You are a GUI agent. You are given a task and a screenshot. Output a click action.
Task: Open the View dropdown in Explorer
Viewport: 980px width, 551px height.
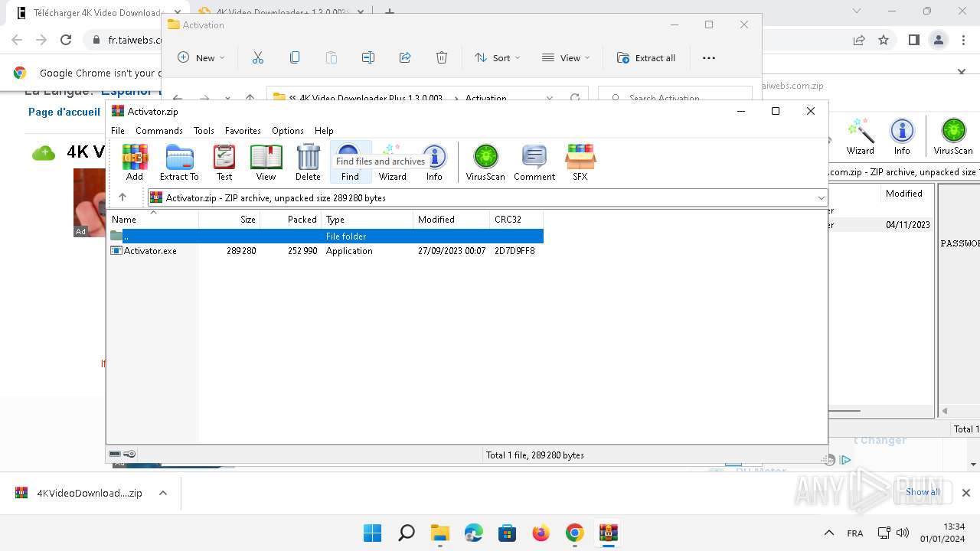pos(566,58)
